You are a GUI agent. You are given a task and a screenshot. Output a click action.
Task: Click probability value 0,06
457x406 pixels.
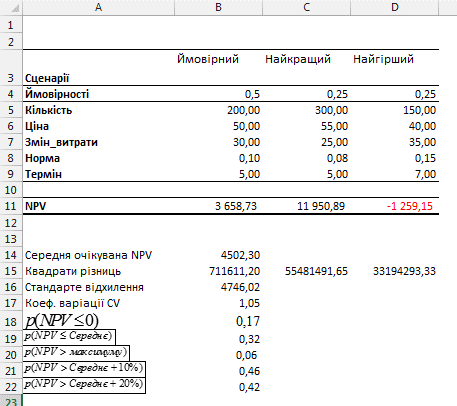pyautogui.click(x=246, y=355)
